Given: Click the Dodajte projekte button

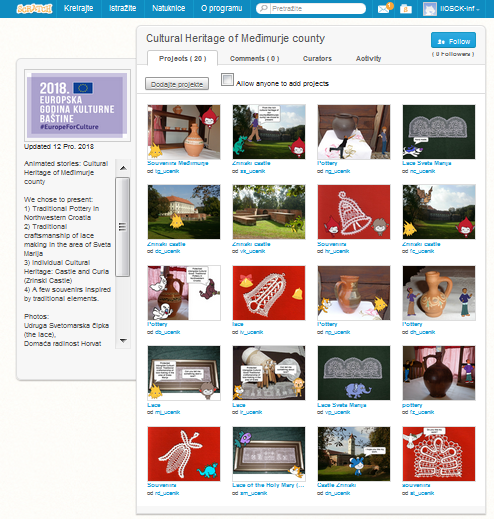Looking at the screenshot, I should [x=177, y=84].
